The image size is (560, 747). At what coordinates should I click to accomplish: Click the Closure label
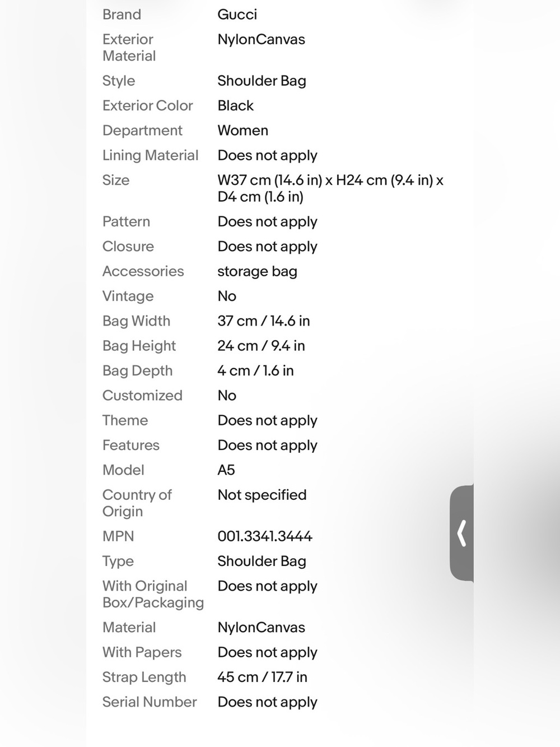point(128,247)
